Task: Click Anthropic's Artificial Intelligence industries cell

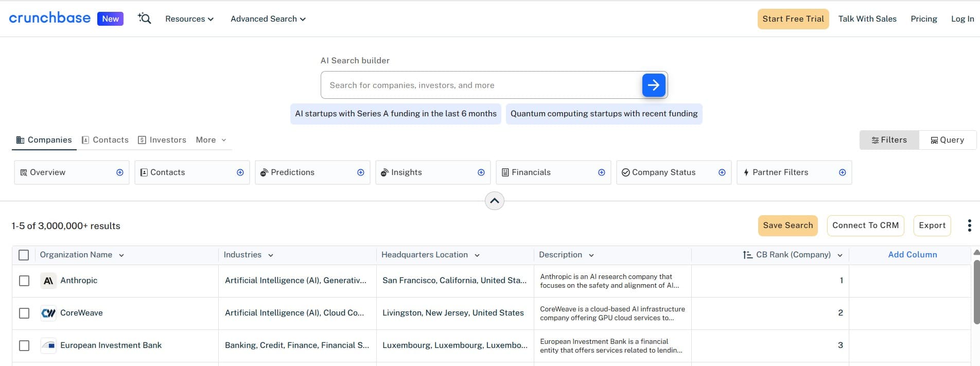Action: point(297,281)
